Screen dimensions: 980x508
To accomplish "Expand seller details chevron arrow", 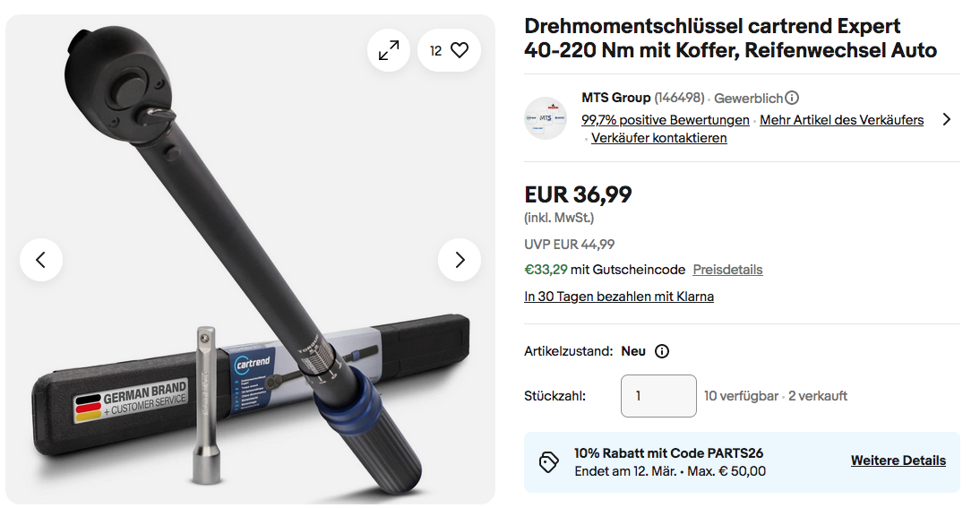I will (x=947, y=119).
